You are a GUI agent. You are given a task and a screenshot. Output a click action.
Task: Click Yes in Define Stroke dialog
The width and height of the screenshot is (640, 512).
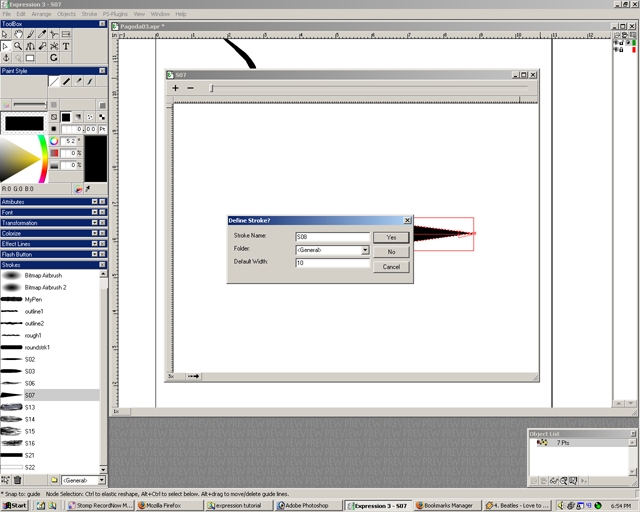(391, 237)
